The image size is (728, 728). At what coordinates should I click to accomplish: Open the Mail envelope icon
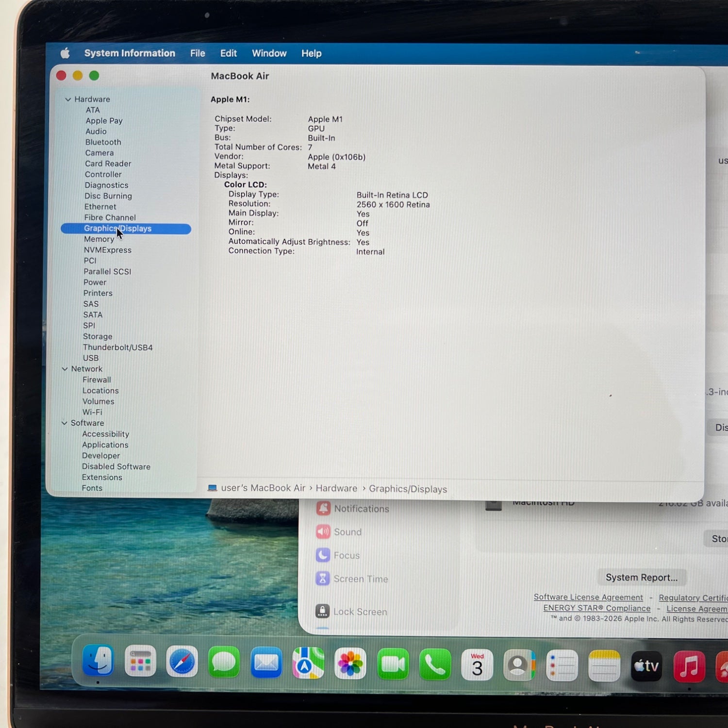tap(266, 662)
